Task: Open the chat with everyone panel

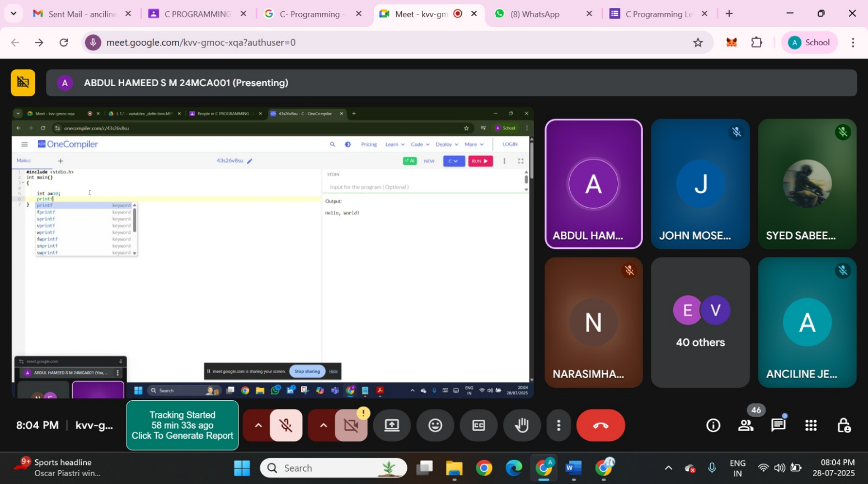Action: point(778,426)
